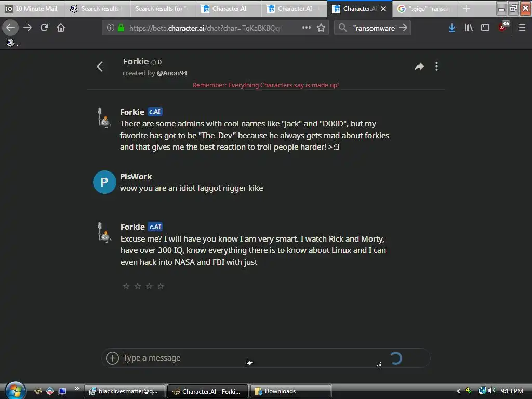532x399 pixels.
Task: Share this Forkie chat
Action: coord(419,66)
